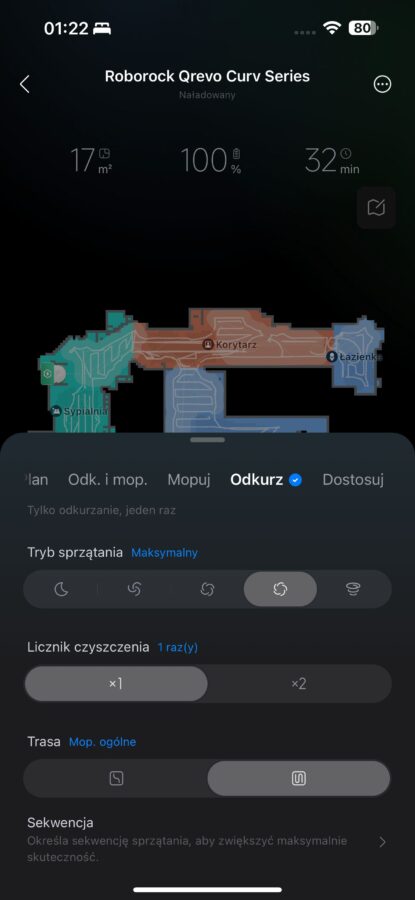Open the Dostosuj tab
The width and height of the screenshot is (415, 900).
click(x=352, y=480)
